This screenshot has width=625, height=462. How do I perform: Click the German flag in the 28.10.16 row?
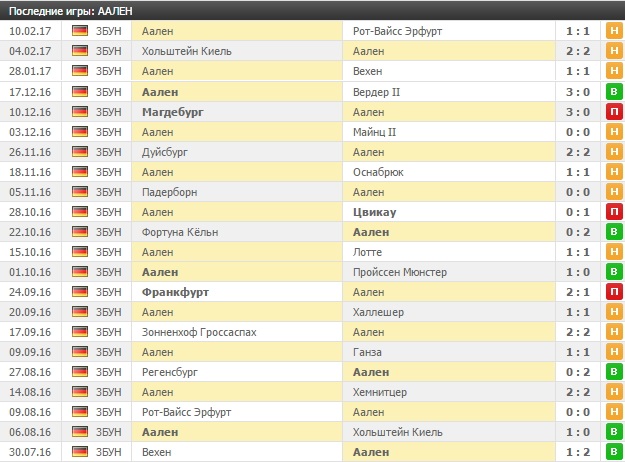(80, 212)
